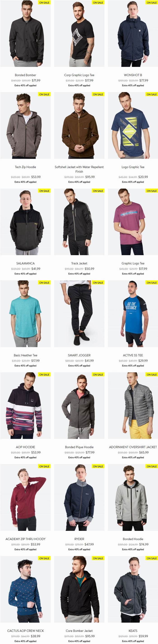This screenshot has height=644, width=158.
Task: View the ADORNMENT OVERSHIRT JACKET image
Action: click(x=133, y=406)
